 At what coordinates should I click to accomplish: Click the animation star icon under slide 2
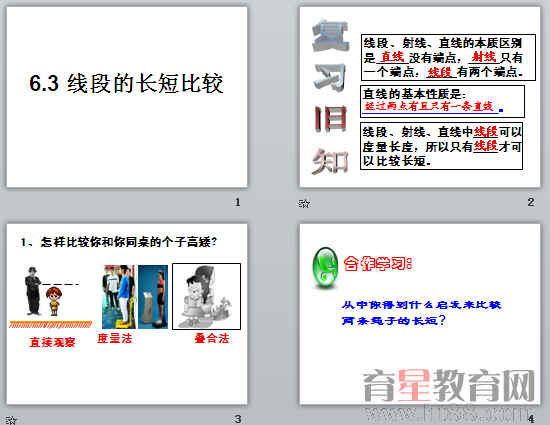304,203
